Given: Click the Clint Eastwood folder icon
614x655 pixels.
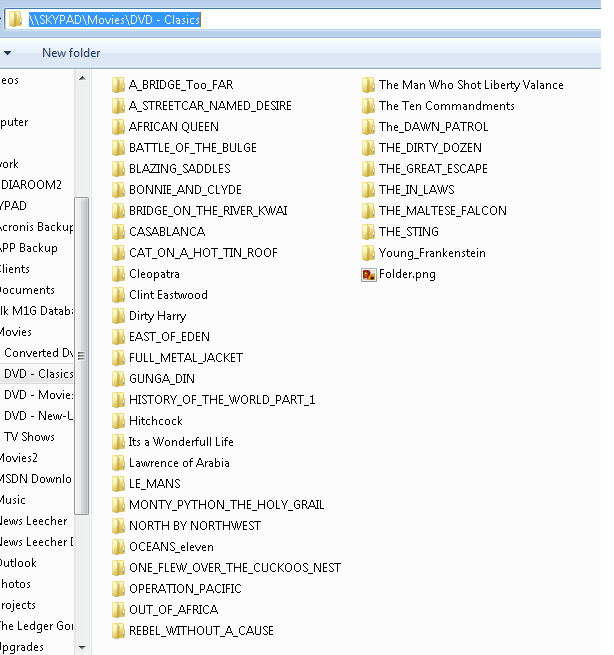Looking at the screenshot, I should pos(118,294).
